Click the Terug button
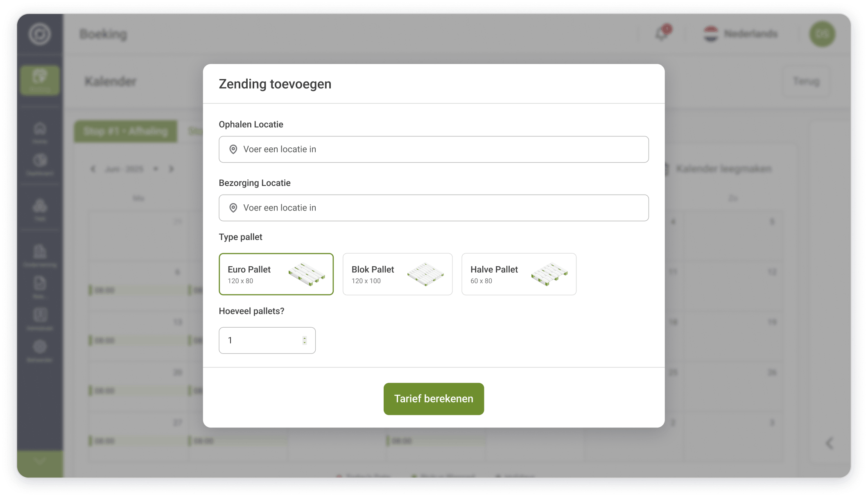 pos(806,81)
